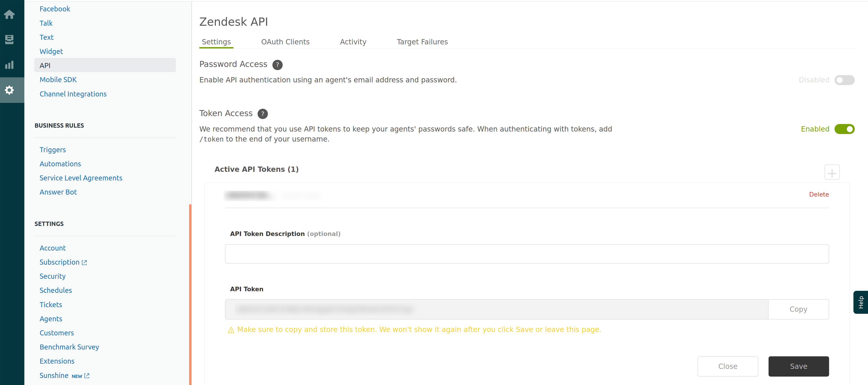The height and width of the screenshot is (385, 868).
Task: Disable Token Access toggle
Action: coord(844,129)
